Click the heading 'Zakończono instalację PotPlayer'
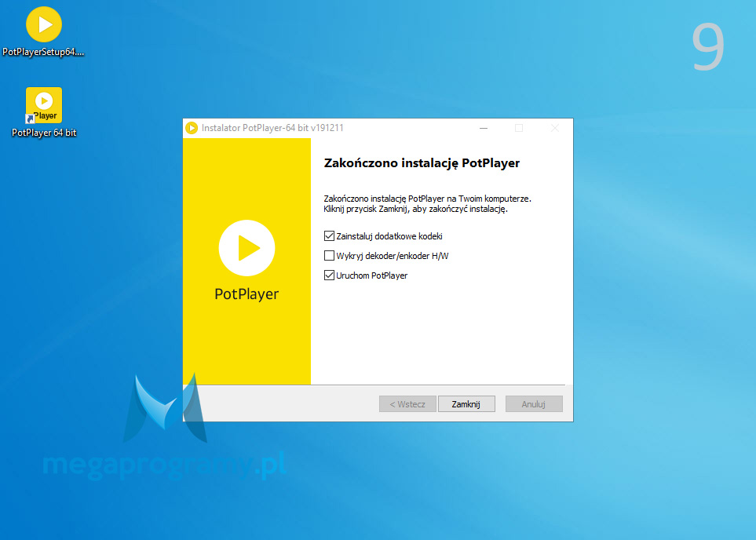The image size is (756, 540). point(422,163)
